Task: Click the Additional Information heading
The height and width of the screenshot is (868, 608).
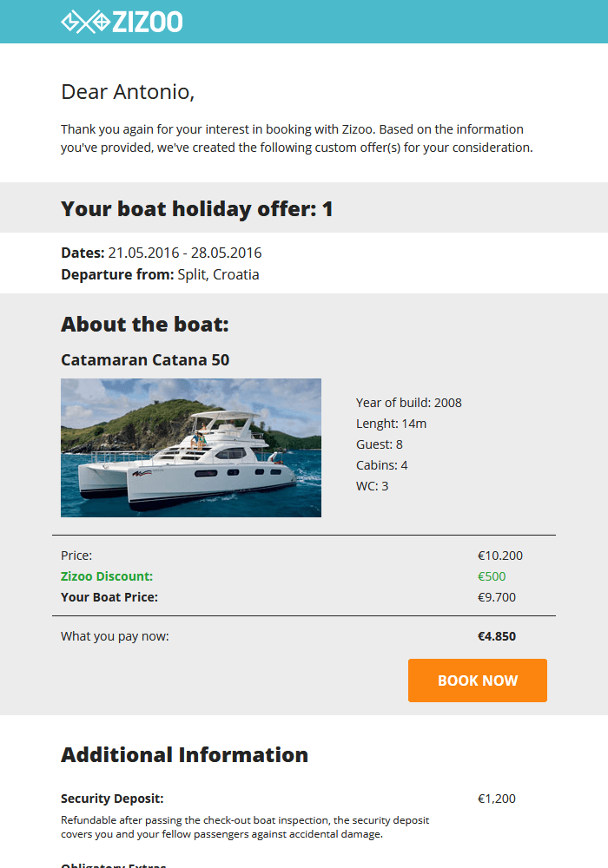Action: 184,755
